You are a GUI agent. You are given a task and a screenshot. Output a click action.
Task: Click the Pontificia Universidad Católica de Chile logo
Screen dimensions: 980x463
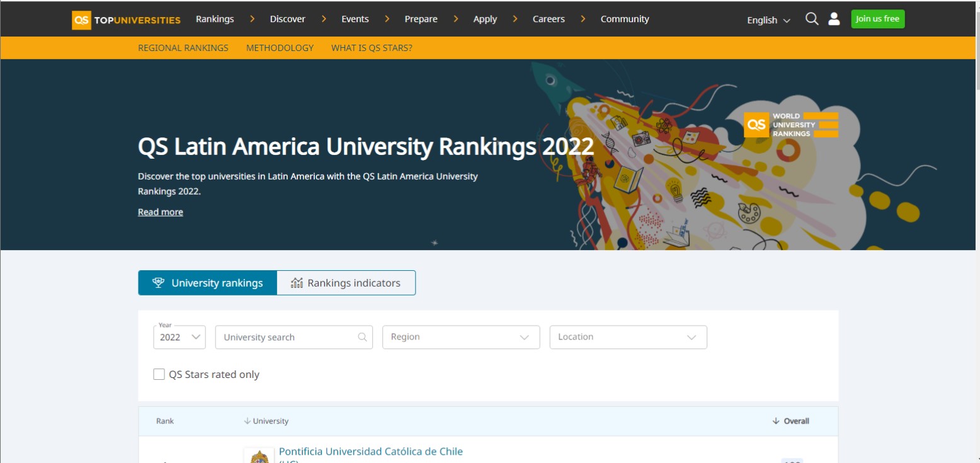(x=259, y=455)
